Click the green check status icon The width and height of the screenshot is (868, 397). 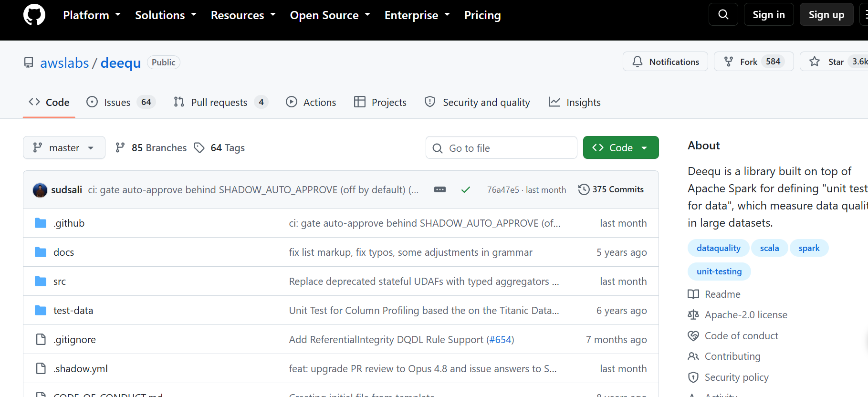click(x=466, y=189)
